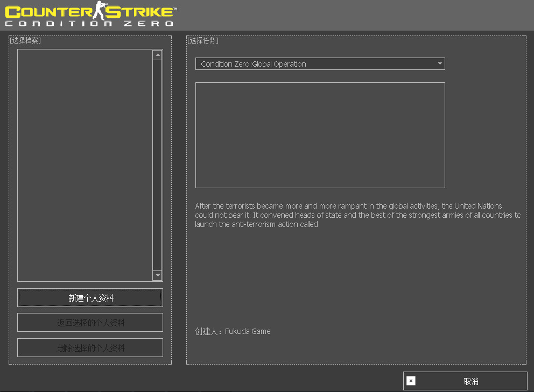Open the Condition Zero:Global Operation mission dropdown
Screen dimensions: 534x392
[x=320, y=63]
